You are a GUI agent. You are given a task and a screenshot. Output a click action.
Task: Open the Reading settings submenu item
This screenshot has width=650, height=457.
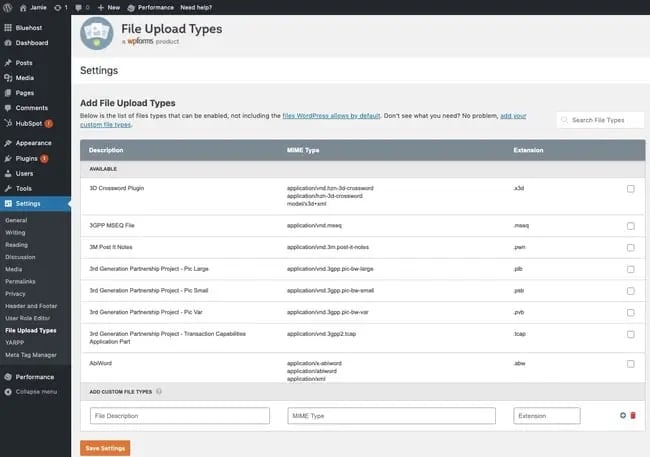pyautogui.click(x=17, y=245)
